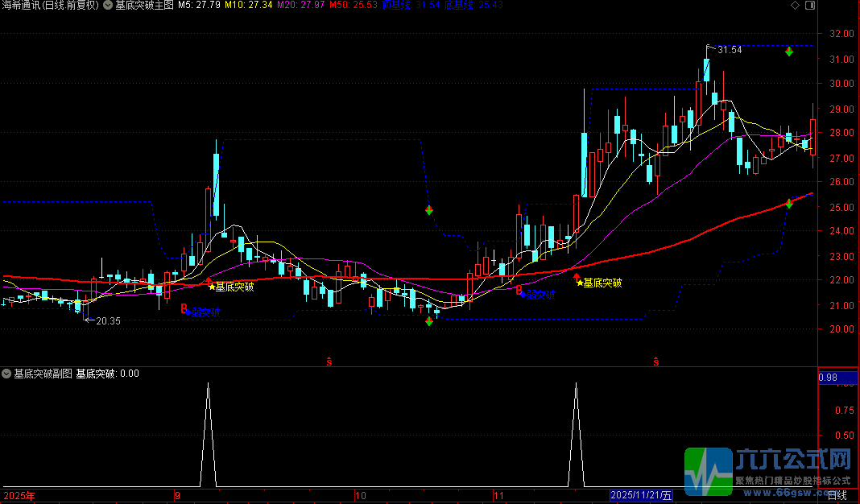860x504 pixels.
Task: Click the 底基线: 25.43 readout
Action: 473,5
